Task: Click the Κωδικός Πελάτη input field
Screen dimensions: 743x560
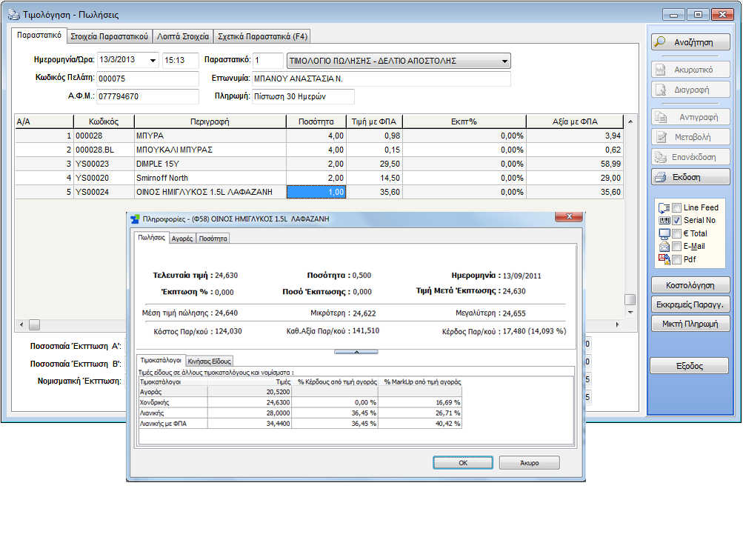Action: (x=148, y=79)
